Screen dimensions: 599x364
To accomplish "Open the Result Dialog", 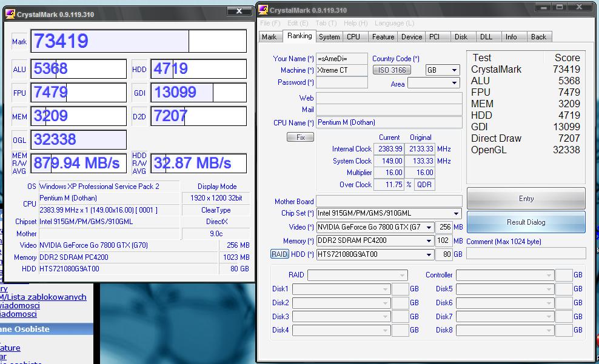I will coord(526,222).
